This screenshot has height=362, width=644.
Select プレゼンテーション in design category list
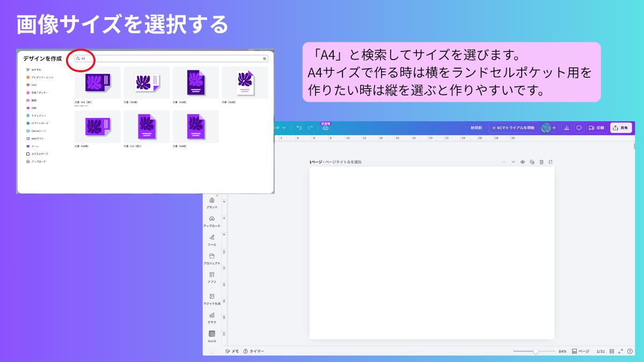[42, 77]
